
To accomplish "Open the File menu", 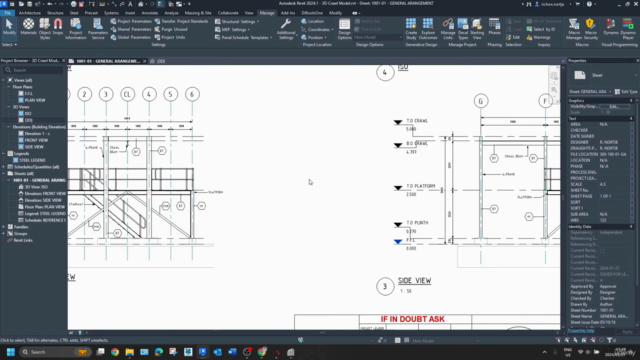I will [7, 13].
